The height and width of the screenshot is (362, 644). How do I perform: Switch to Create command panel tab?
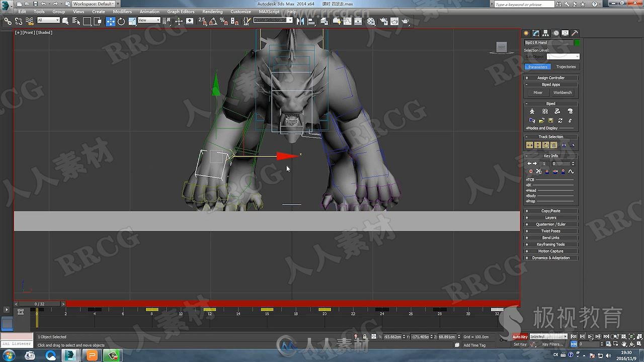coord(527,33)
